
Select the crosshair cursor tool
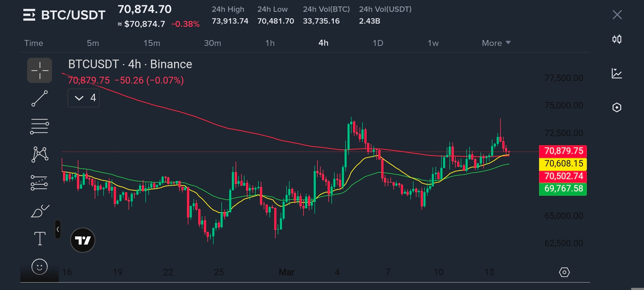click(39, 70)
